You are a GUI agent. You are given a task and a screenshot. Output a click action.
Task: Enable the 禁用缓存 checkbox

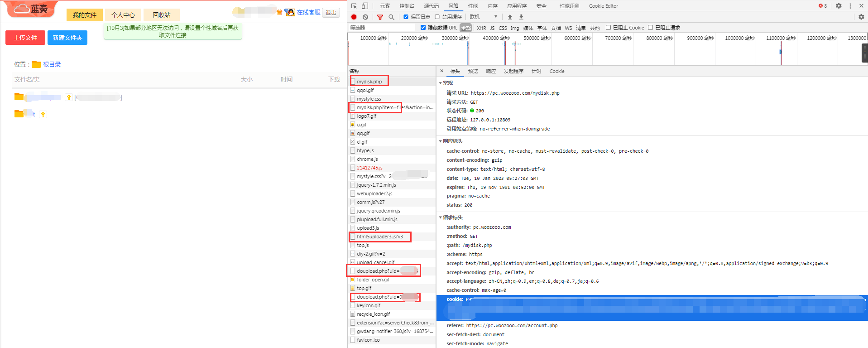click(x=437, y=17)
